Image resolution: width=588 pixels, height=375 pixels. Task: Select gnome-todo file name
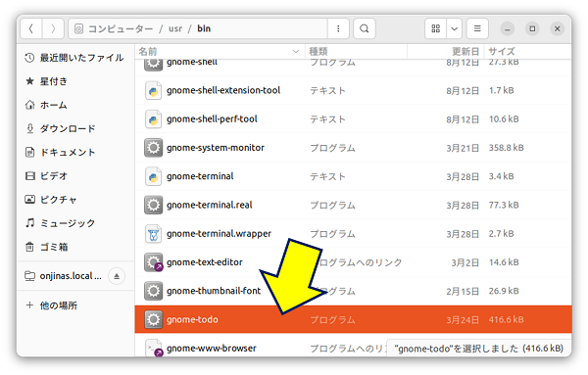point(192,319)
